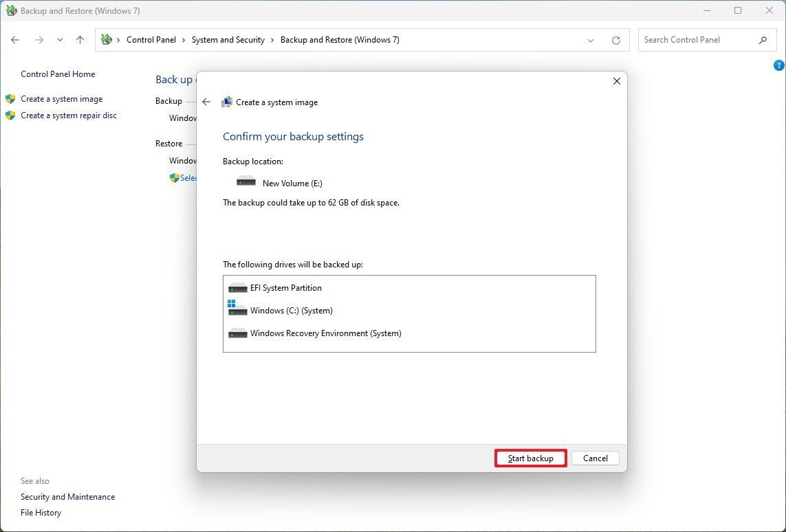Click the Create a system image shield icon

tap(11, 98)
